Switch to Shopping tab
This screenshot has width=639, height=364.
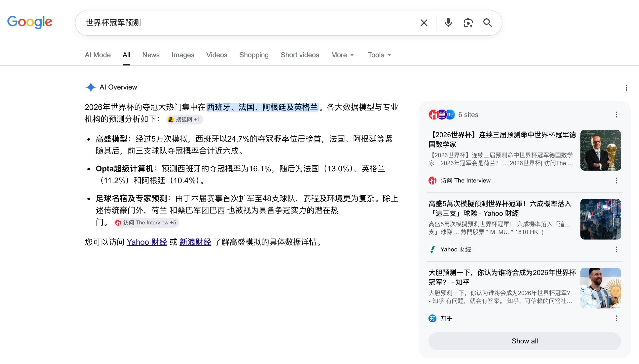(254, 55)
